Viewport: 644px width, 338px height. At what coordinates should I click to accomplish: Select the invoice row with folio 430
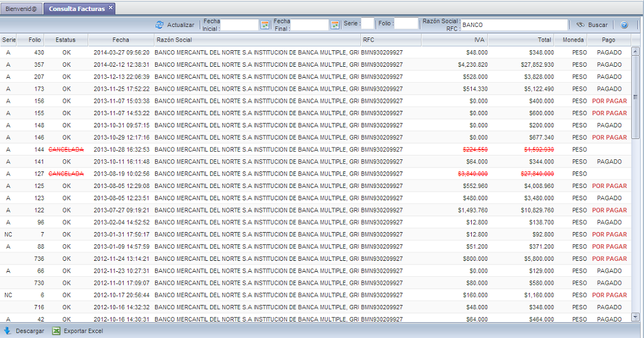pyautogui.click(x=245, y=53)
